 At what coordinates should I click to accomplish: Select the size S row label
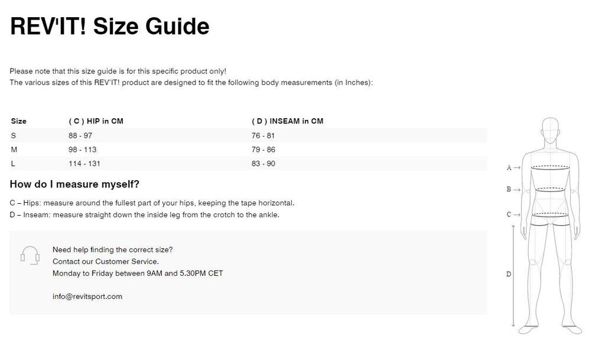(x=14, y=135)
